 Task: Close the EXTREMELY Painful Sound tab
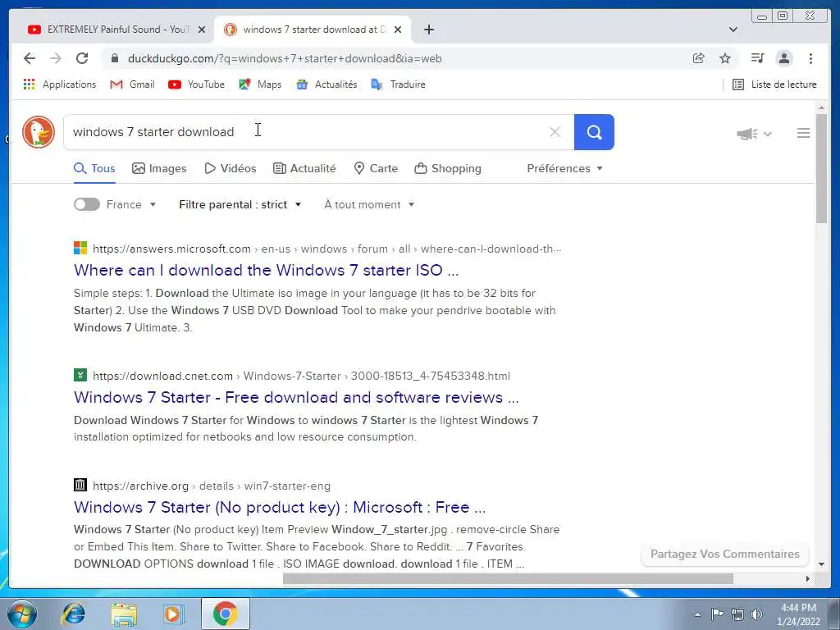coord(202,30)
